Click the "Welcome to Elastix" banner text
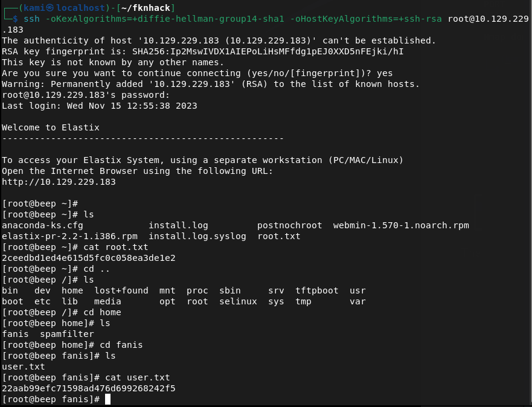 pos(51,127)
